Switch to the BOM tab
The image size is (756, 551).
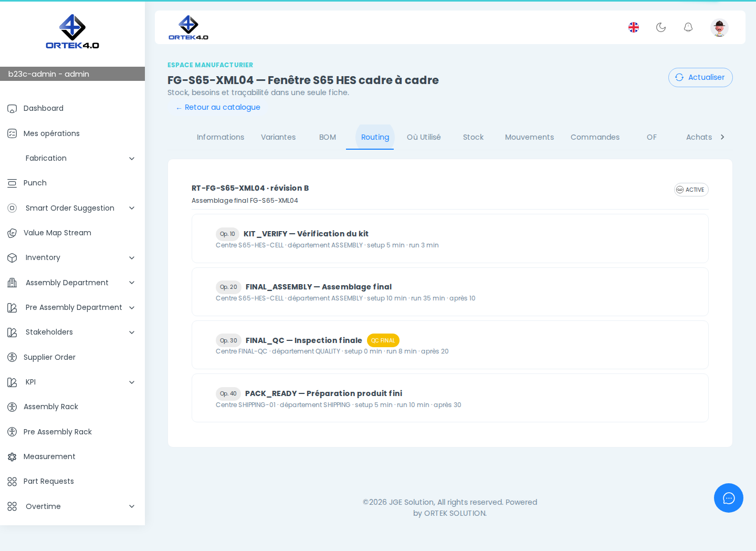coord(328,137)
